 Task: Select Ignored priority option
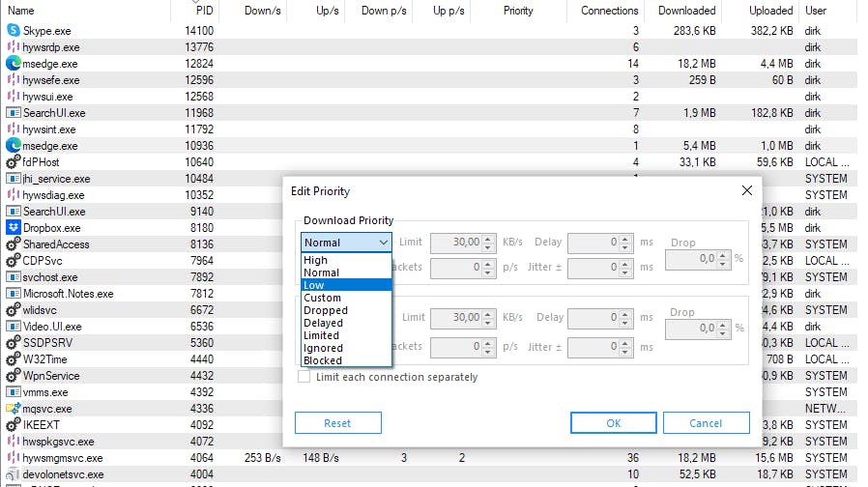(347, 348)
